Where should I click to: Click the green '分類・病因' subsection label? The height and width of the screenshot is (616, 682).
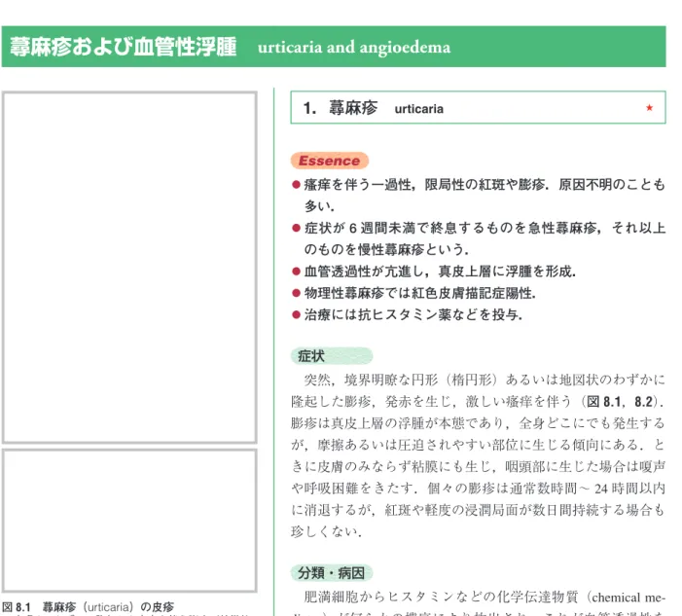[x=332, y=573]
